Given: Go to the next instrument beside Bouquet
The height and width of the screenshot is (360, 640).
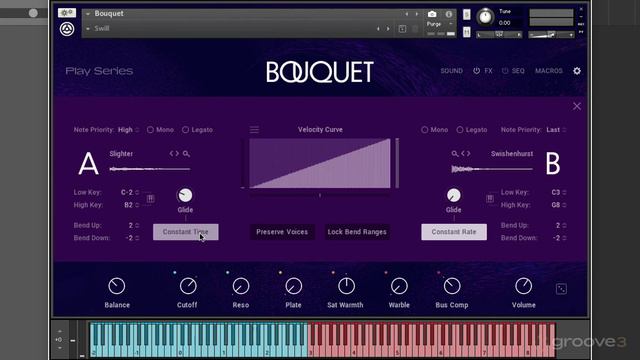Looking at the screenshot, I should click(417, 14).
